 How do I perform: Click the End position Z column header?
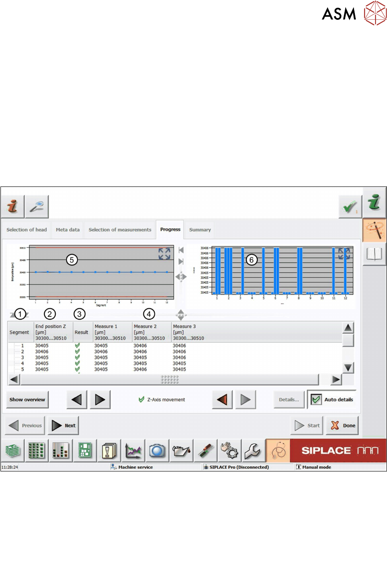(53, 332)
